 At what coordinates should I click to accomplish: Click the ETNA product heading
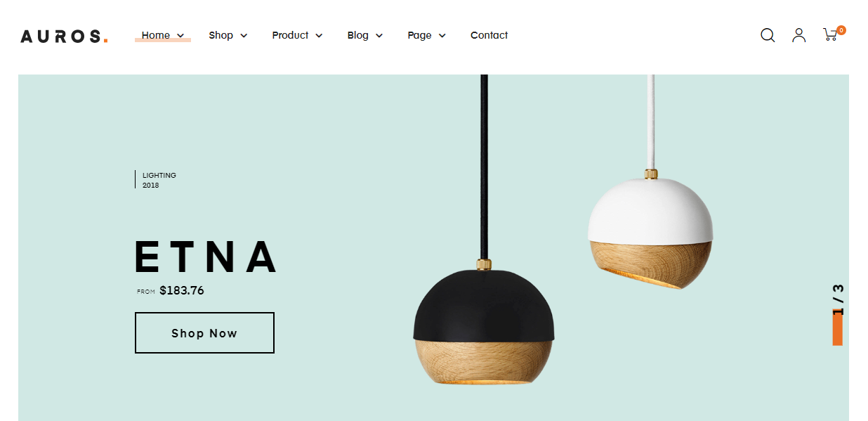pos(206,257)
